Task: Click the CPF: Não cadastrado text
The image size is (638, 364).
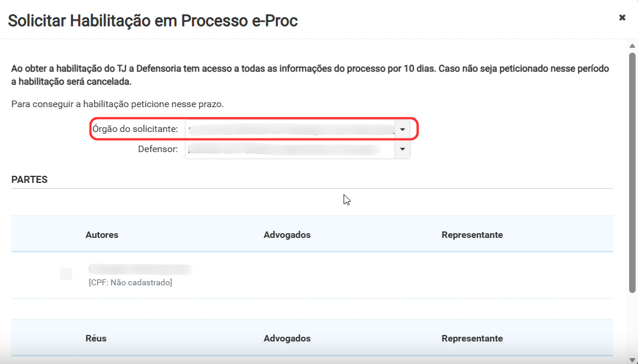Action: pos(130,282)
